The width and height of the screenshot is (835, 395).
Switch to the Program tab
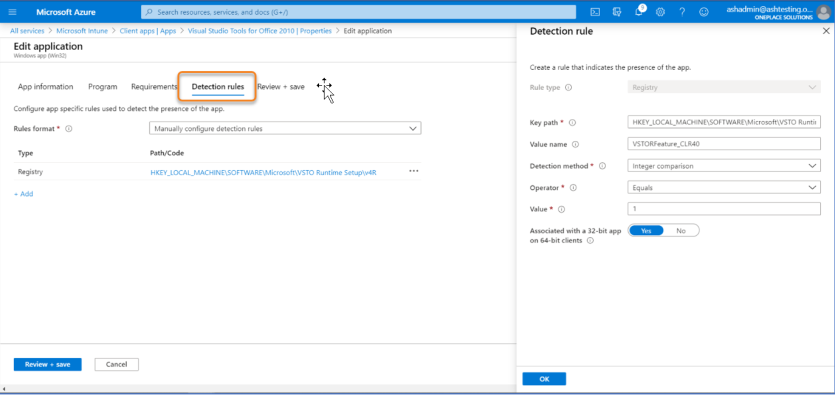(103, 87)
